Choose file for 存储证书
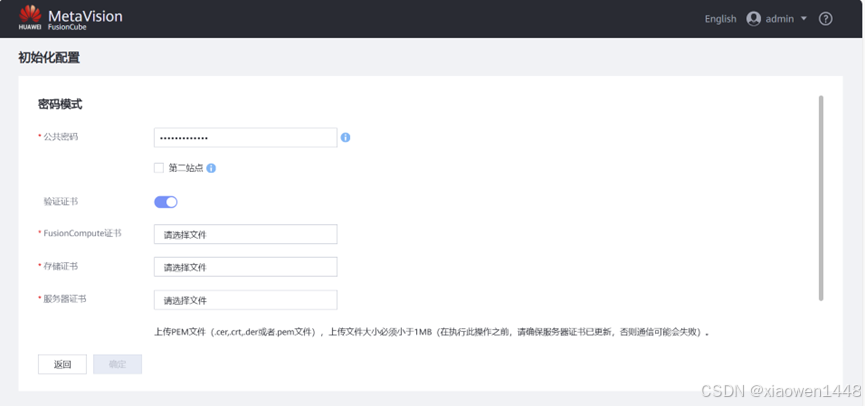This screenshot has width=865, height=406. [x=245, y=267]
